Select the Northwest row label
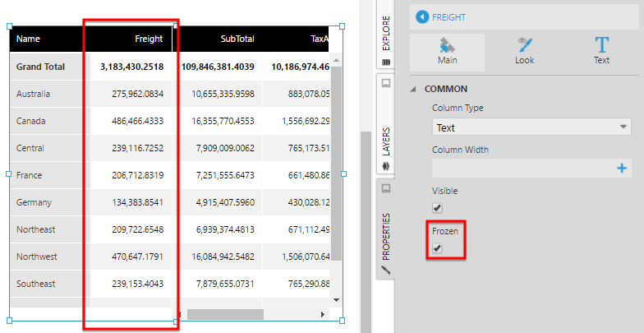644x333 pixels. point(36,257)
